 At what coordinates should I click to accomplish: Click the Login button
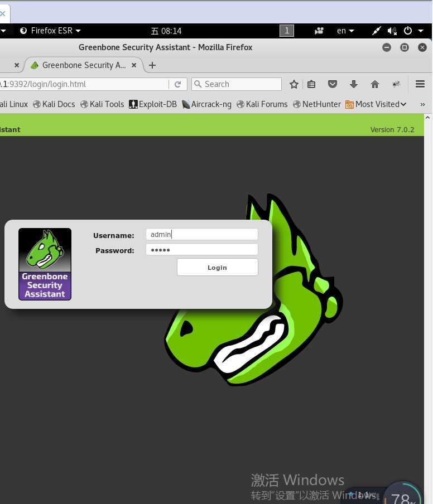coord(217,267)
